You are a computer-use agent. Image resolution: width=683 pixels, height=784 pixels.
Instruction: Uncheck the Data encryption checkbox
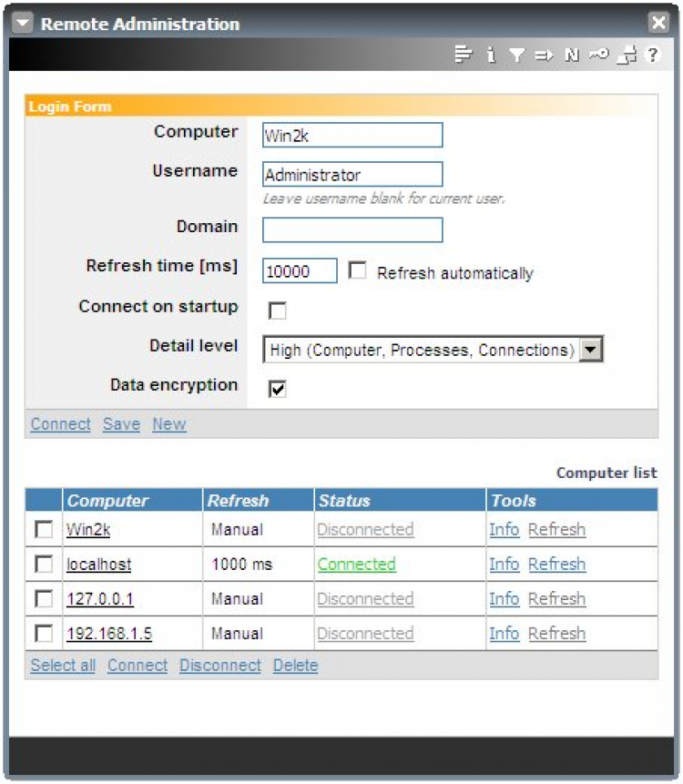pos(278,389)
